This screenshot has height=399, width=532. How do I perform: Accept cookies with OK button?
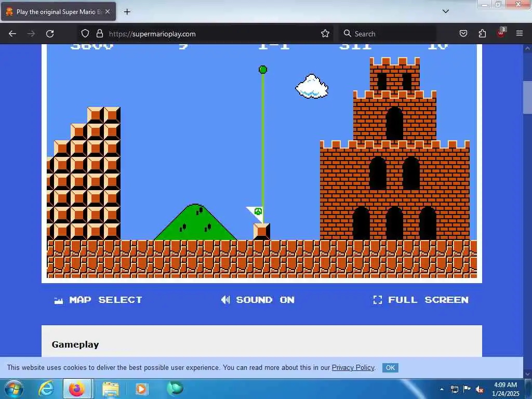[x=390, y=368]
